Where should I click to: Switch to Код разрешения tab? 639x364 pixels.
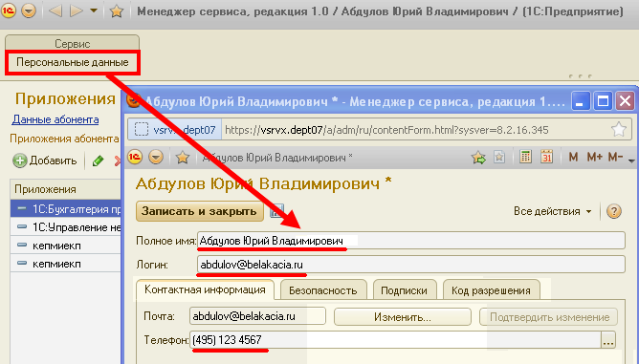point(491,290)
